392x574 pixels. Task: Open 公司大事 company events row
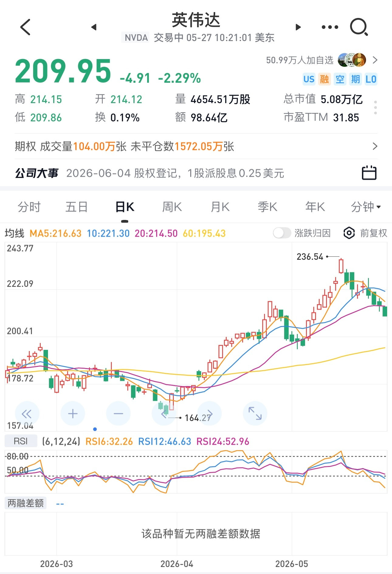click(196, 173)
